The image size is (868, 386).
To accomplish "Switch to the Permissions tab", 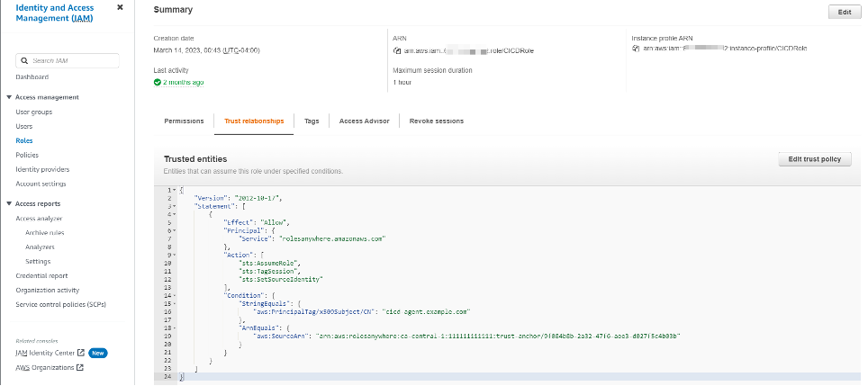I will click(184, 121).
